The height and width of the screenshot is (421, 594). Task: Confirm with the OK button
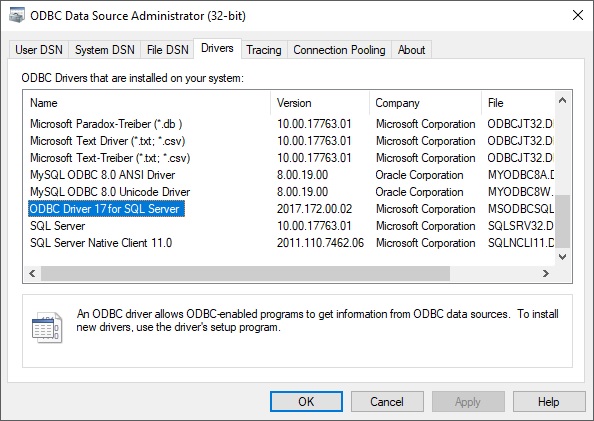click(x=306, y=402)
